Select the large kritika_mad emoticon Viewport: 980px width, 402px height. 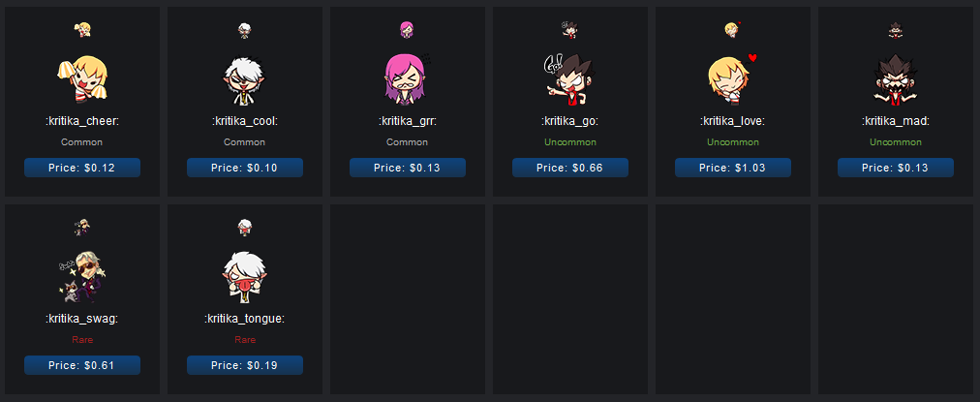click(x=895, y=79)
